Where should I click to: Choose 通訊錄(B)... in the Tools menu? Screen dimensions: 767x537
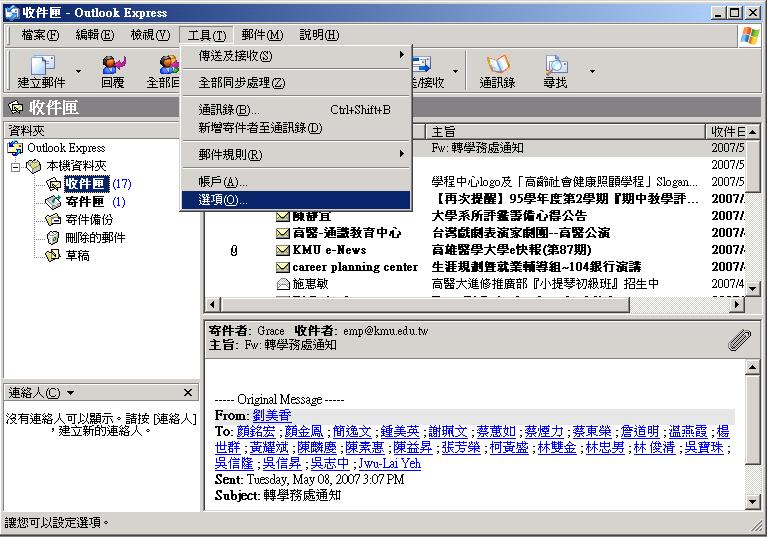[296, 110]
